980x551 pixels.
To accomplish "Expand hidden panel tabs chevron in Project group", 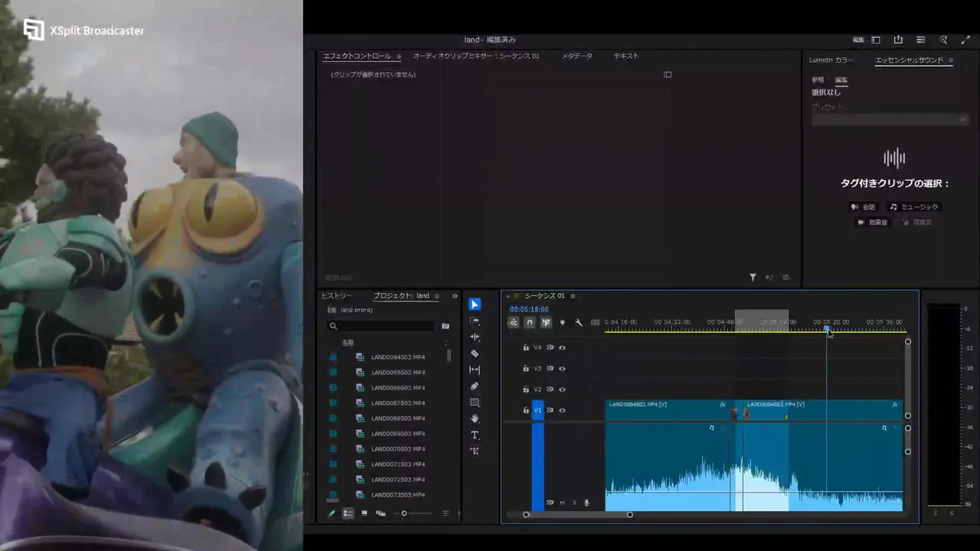I will tap(455, 296).
